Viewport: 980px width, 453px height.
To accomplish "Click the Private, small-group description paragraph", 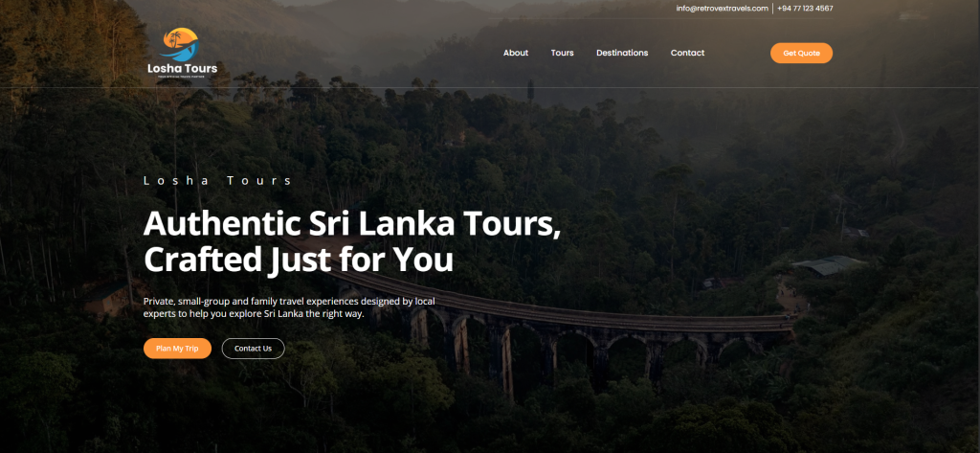I will click(x=289, y=307).
